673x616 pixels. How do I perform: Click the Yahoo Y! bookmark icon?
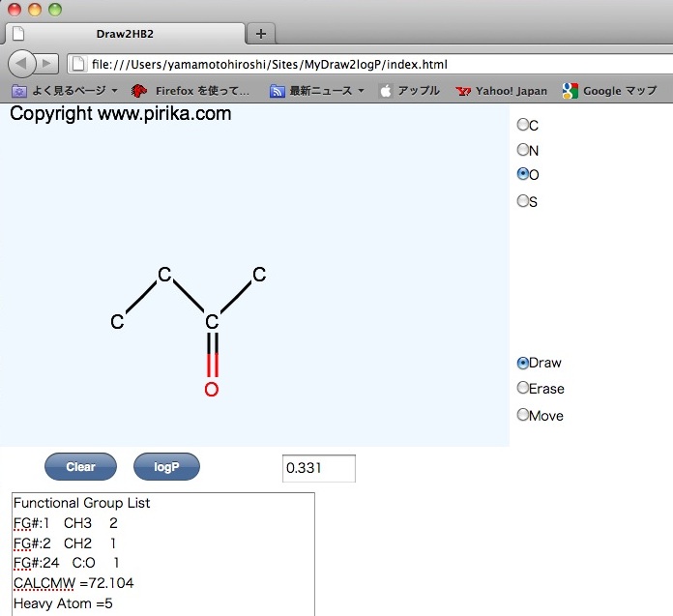coord(463,91)
